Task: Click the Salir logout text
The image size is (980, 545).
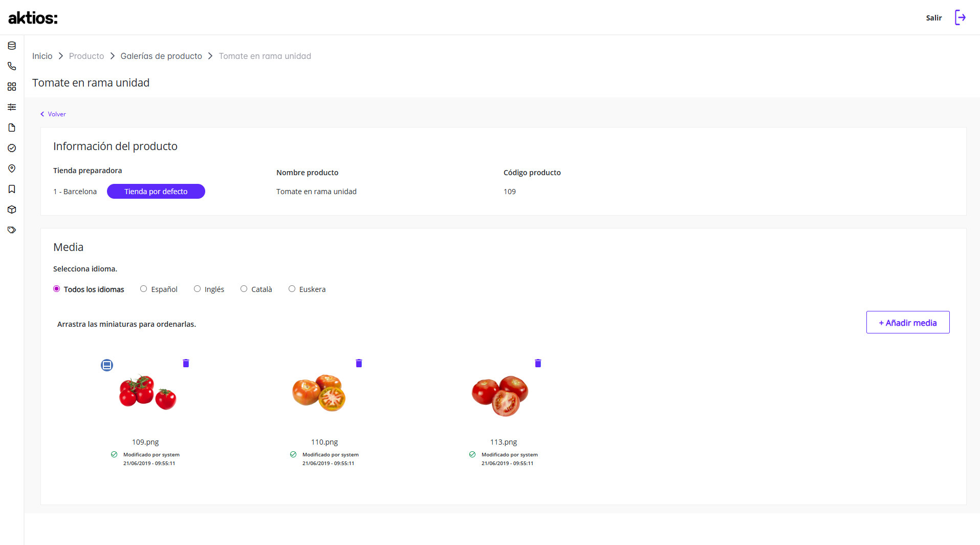Action: click(x=934, y=18)
